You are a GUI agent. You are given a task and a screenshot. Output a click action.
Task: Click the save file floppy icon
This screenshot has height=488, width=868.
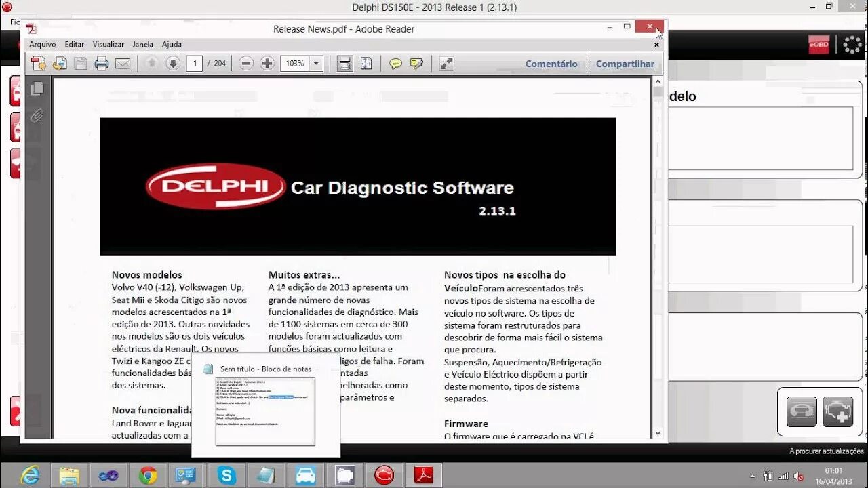pos(80,64)
